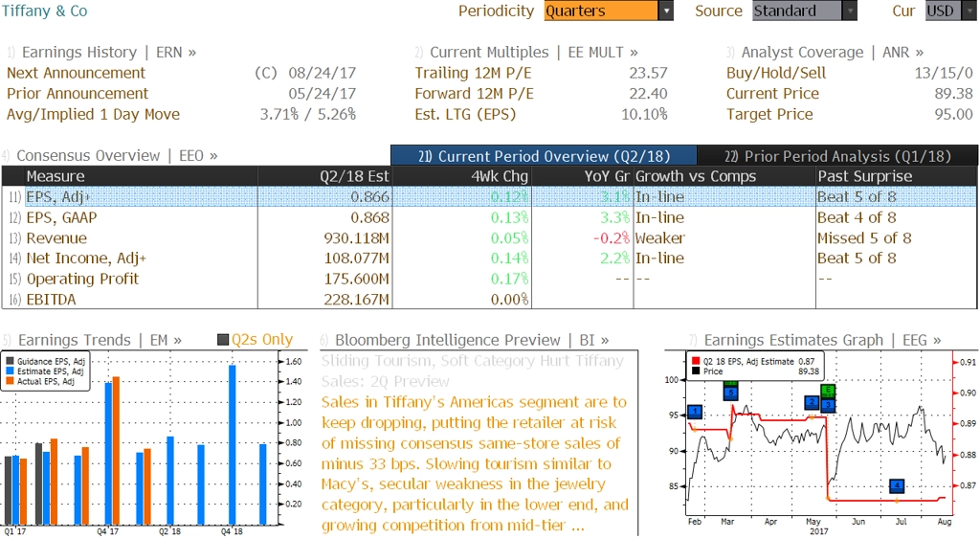The height and width of the screenshot is (539, 980).
Task: Click the Q4 18 estimate bar in Earnings Trends
Action: 233,444
